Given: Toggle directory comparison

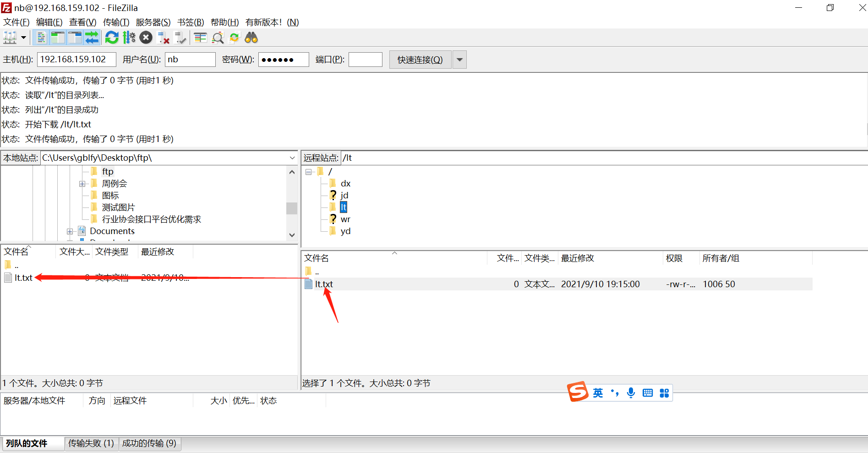Looking at the screenshot, I should (x=218, y=38).
